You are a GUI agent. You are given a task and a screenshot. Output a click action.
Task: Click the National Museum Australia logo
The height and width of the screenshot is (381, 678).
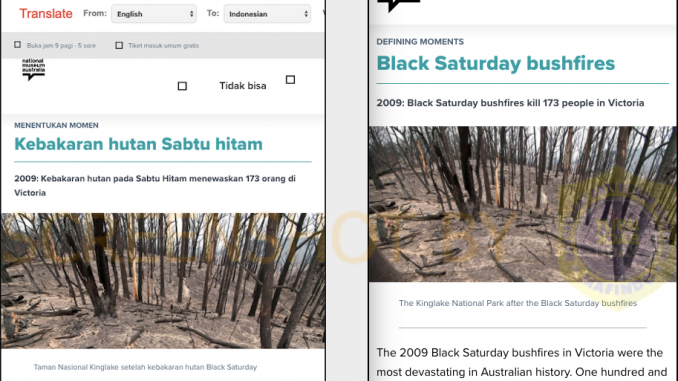pyautogui.click(x=34, y=70)
